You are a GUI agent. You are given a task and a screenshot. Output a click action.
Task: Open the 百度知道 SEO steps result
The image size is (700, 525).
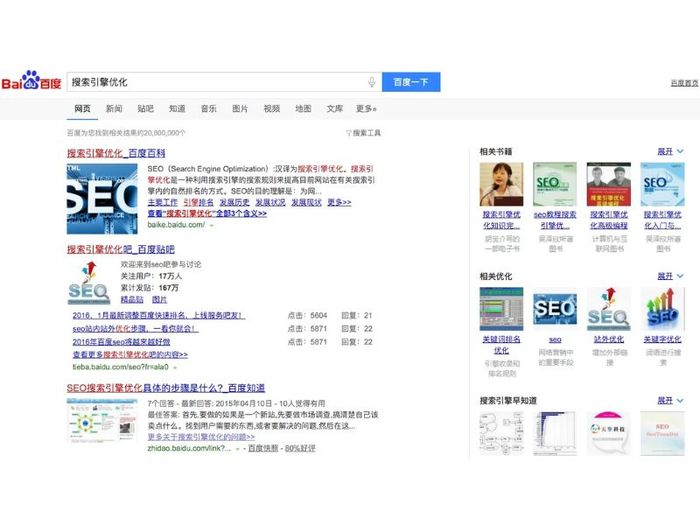point(166,387)
